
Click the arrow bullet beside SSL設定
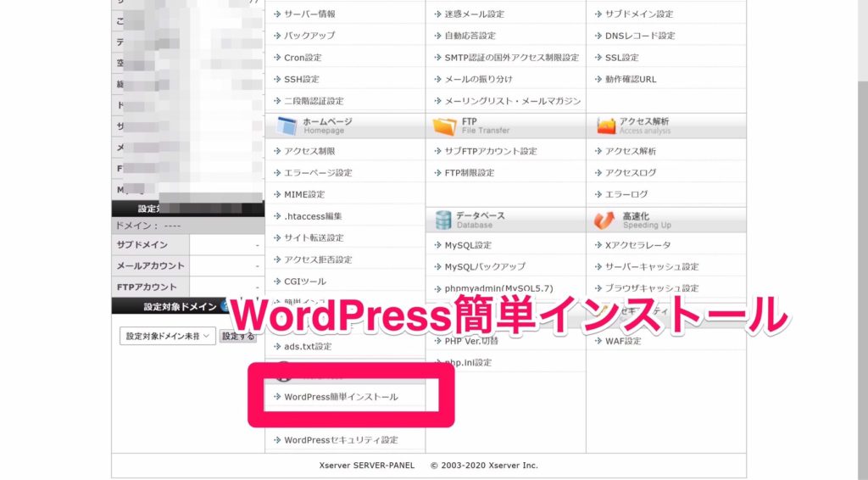click(x=599, y=58)
